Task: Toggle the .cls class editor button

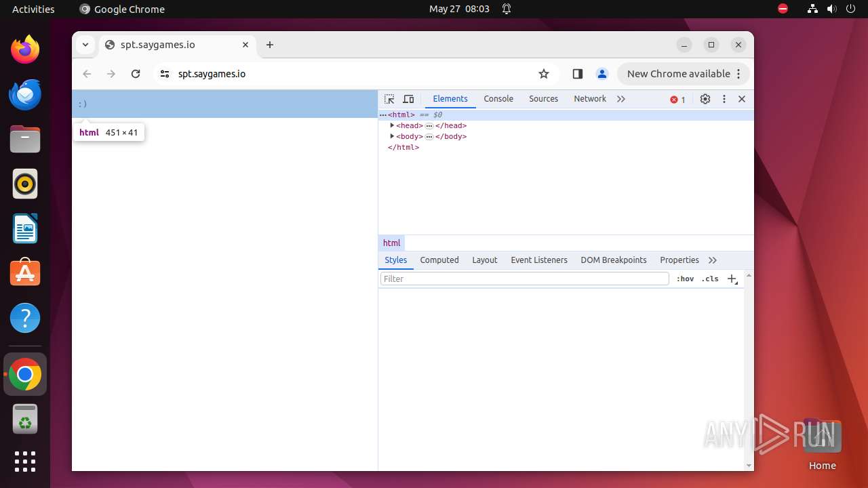Action: coord(710,279)
